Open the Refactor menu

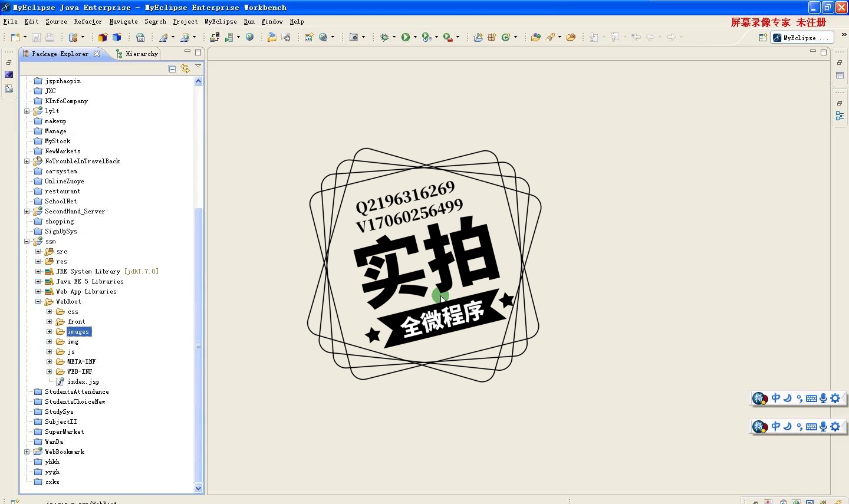[x=88, y=21]
